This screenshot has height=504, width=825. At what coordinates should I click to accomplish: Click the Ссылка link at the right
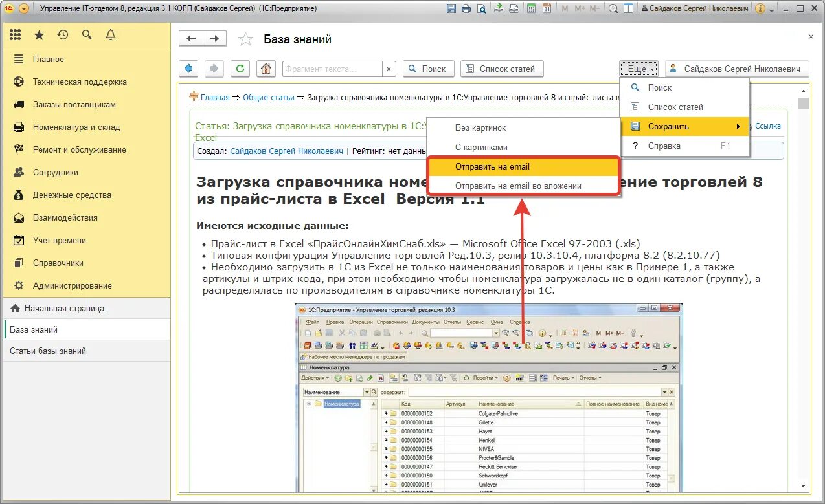pyautogui.click(x=768, y=126)
